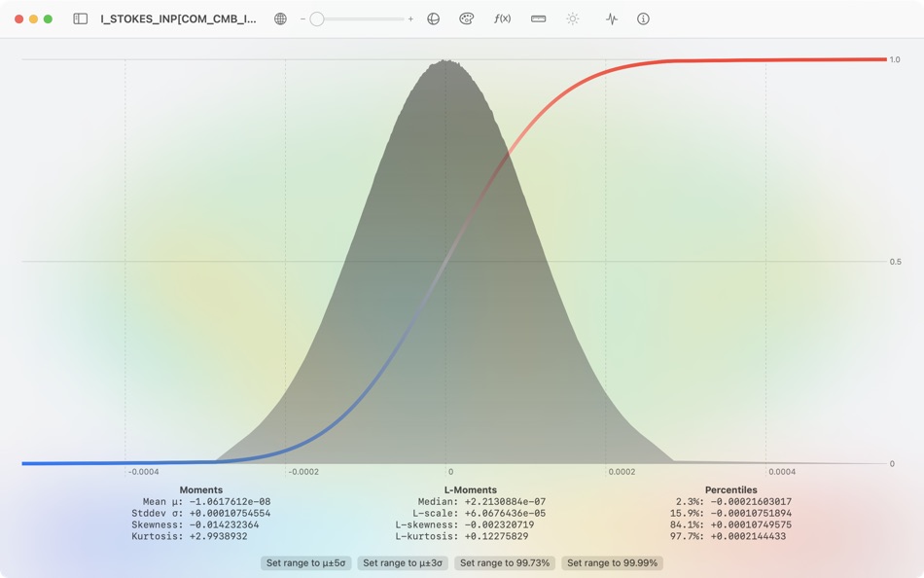Screen dimensions: 924x578
Task: Click the x-axis label 0.0002
Action: pyautogui.click(x=622, y=471)
